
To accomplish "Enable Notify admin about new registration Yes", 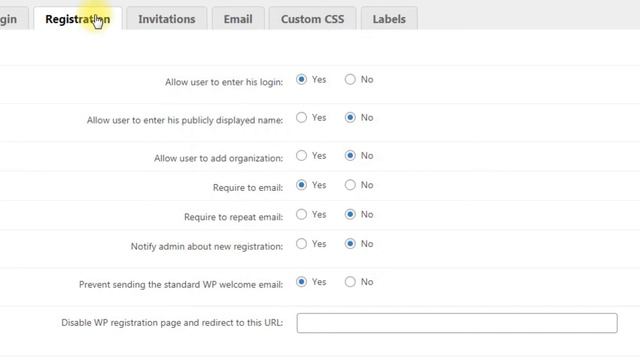I will (301, 244).
